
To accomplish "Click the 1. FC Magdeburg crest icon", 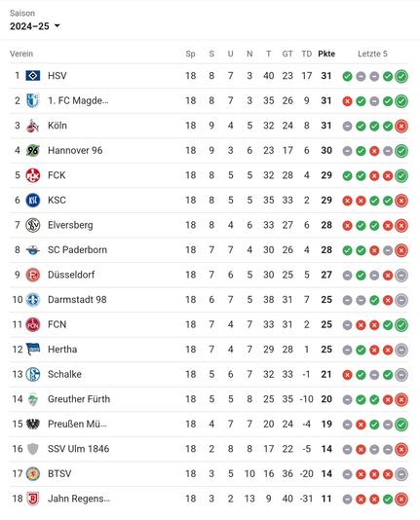I will point(33,100).
